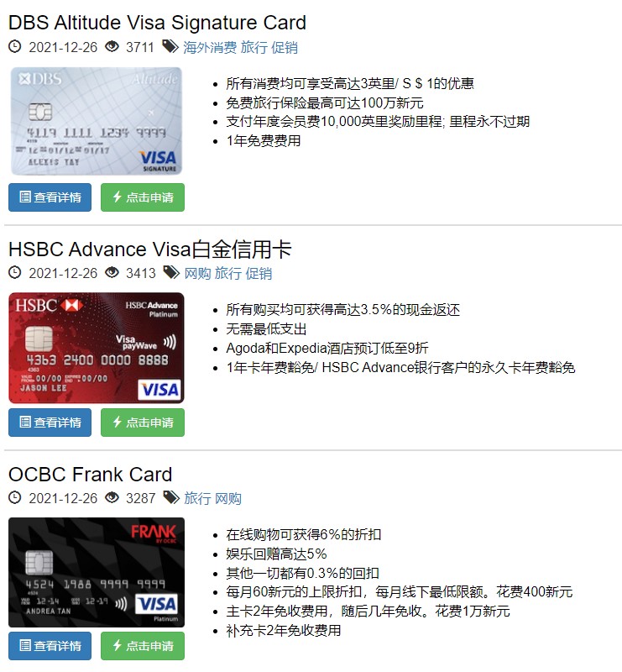Viewport: 622px width, 672px height.
Task: Click the tags icon in HSBC Advance row
Action: (171, 272)
